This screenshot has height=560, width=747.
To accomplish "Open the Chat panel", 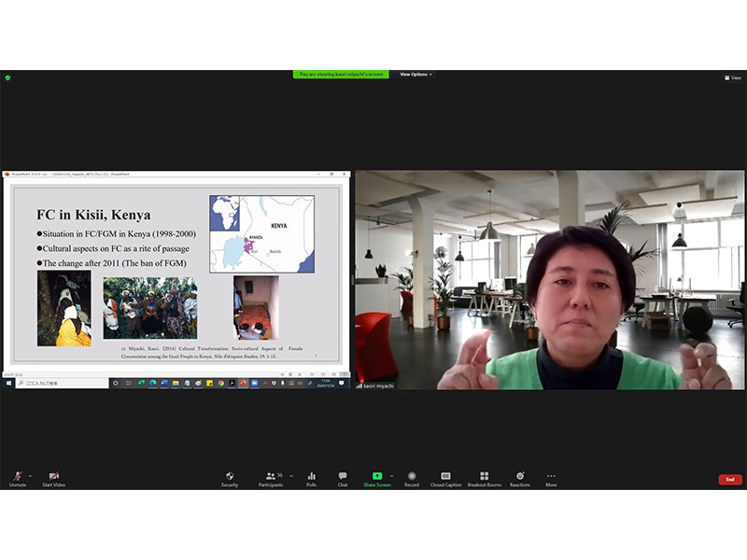I will tap(343, 478).
